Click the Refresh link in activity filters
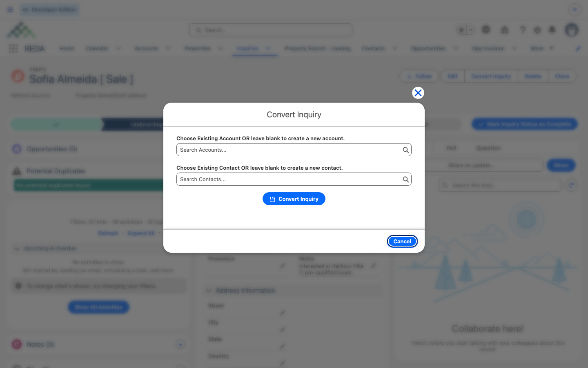 pos(108,233)
